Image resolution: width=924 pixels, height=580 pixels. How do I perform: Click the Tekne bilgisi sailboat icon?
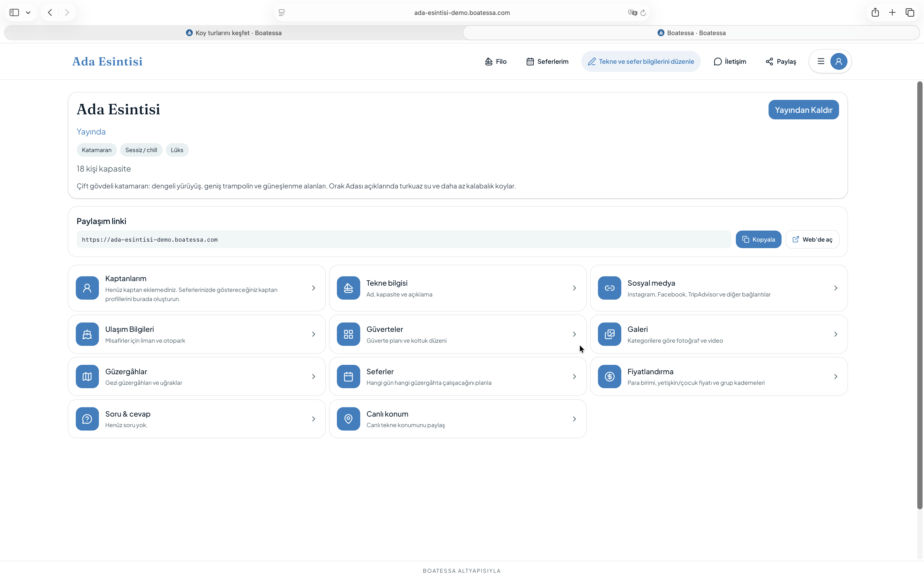[348, 288]
